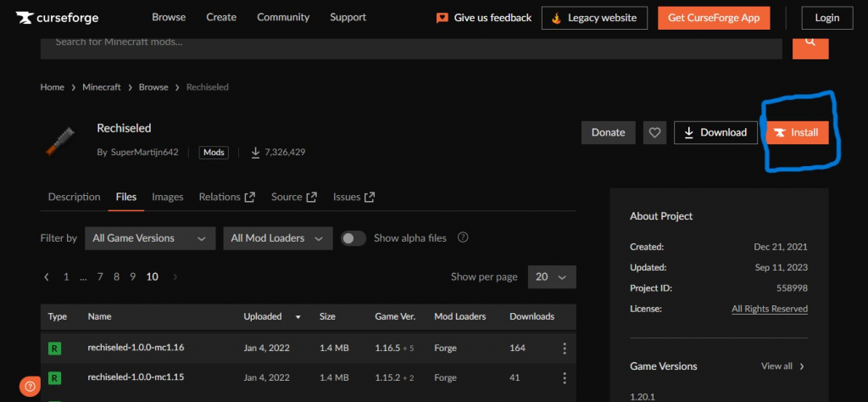
Task: Click the Rechiseled chisel mod thumbnail
Action: click(x=59, y=141)
